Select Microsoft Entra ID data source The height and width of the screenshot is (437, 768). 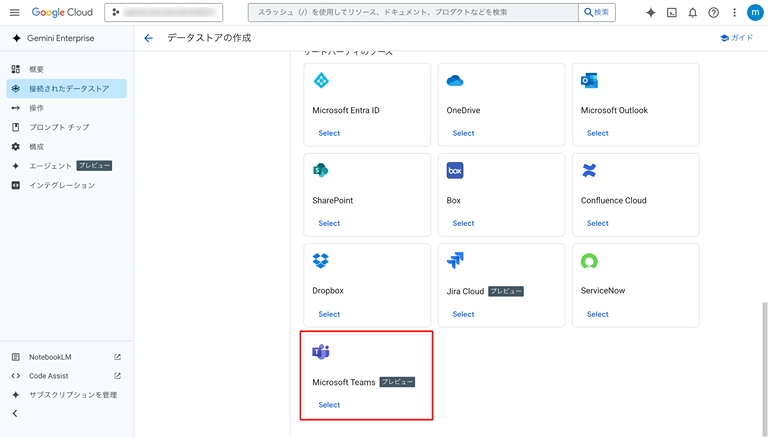[329, 133]
